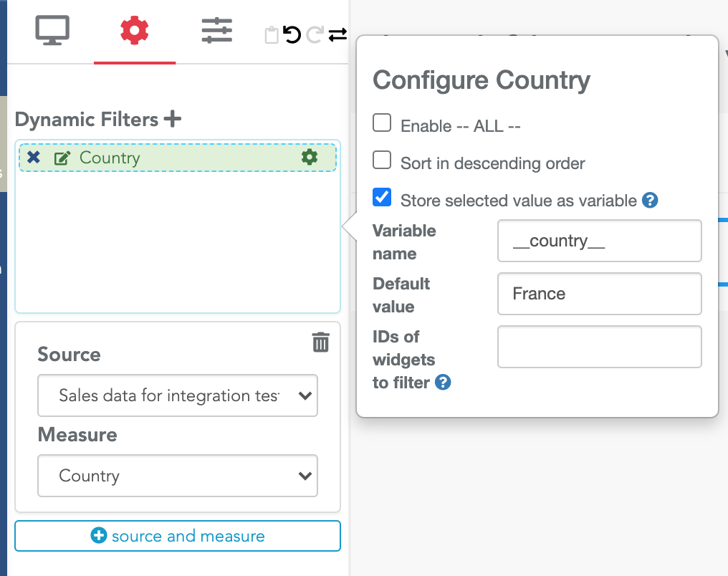The width and height of the screenshot is (728, 576).
Task: Show help for IDs of widgets to filter
Action: 444,383
